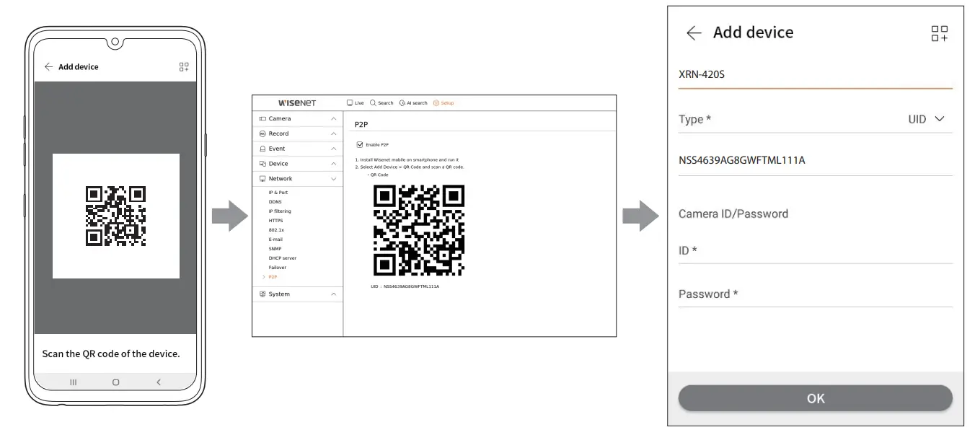
Task: Click the UID field NSS4639AG8GWFTML111A on the form
Action: click(815, 160)
